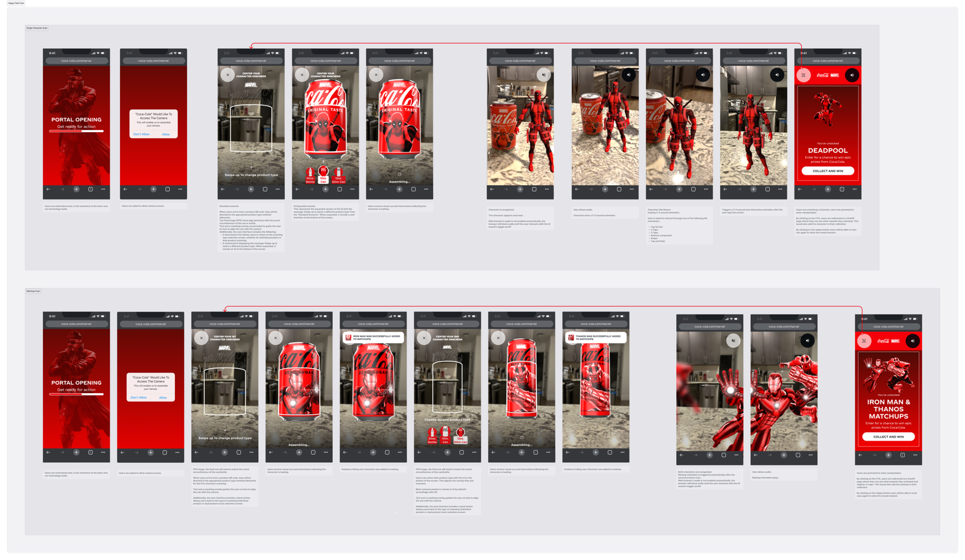Toggle sound on Deadpool unlocked screen
This screenshot has height=560, width=965.
click(852, 75)
